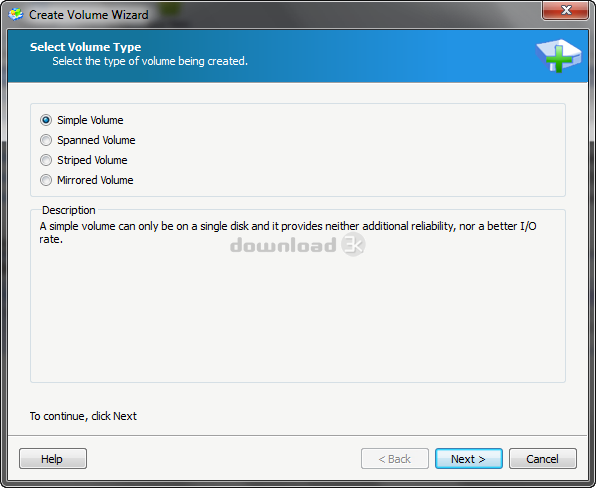Click the 'To continue, click Next' hint
This screenshot has height=488, width=596.
(x=83, y=416)
